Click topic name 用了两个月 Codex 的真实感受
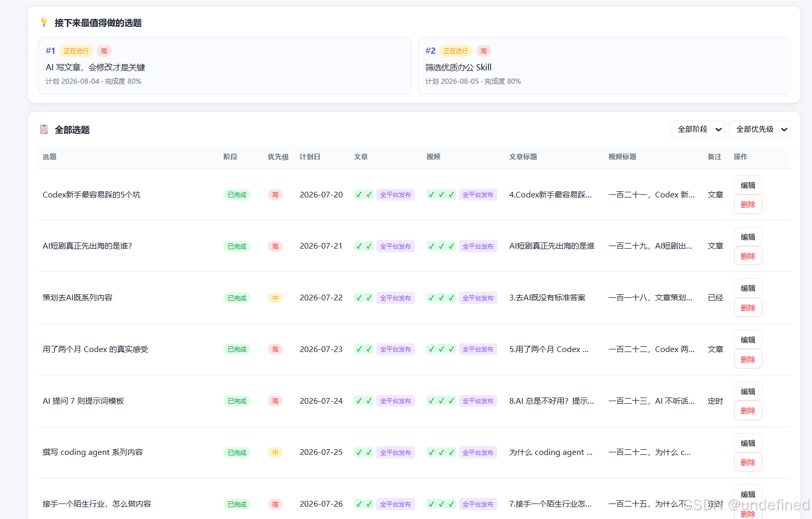 [96, 349]
